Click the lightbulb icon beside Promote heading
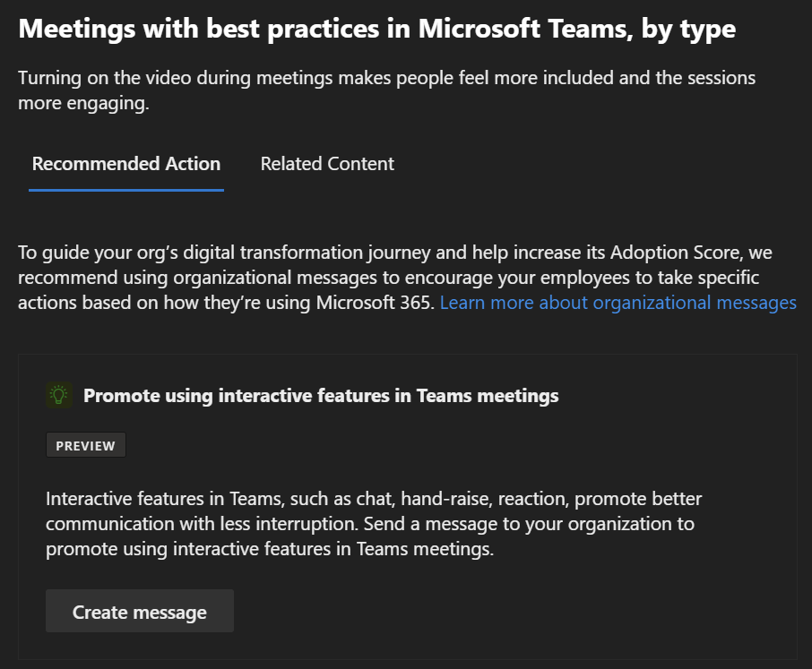 [x=59, y=395]
